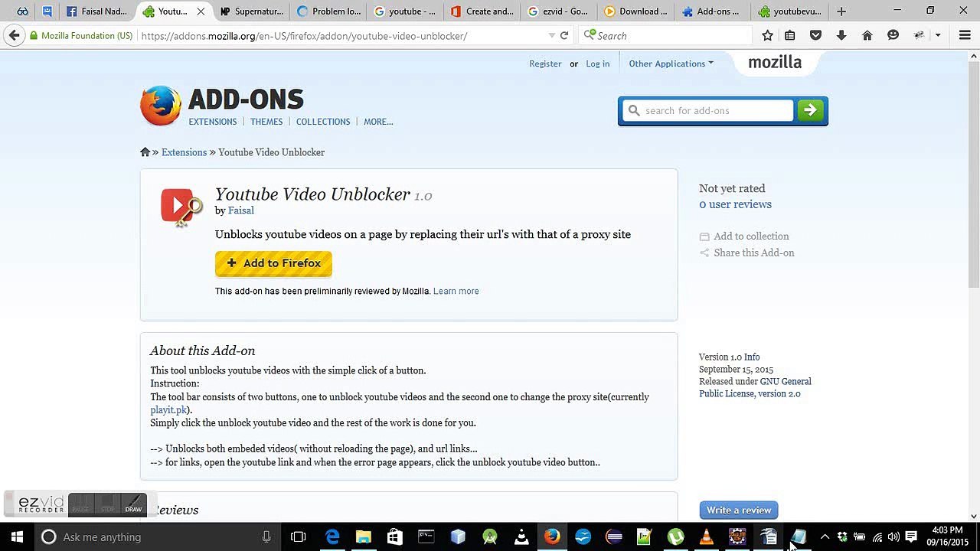Click the Log in link
The image size is (980, 551).
click(598, 64)
